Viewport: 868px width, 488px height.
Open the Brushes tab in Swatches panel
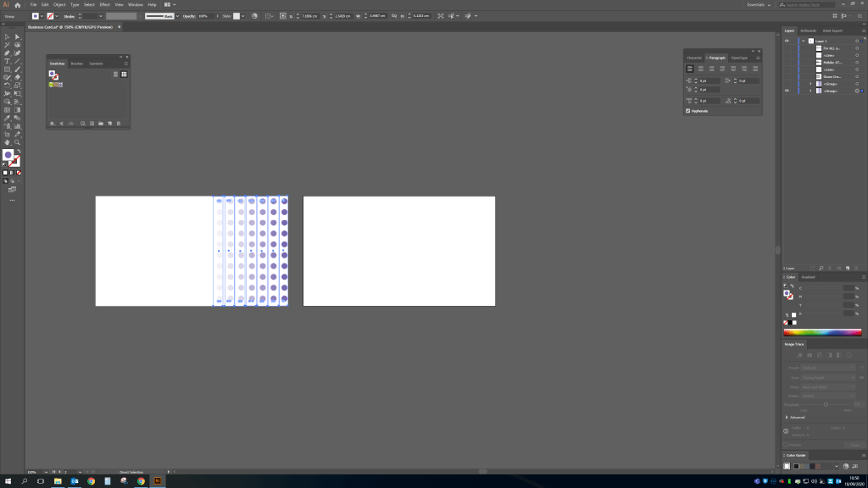pyautogui.click(x=77, y=64)
